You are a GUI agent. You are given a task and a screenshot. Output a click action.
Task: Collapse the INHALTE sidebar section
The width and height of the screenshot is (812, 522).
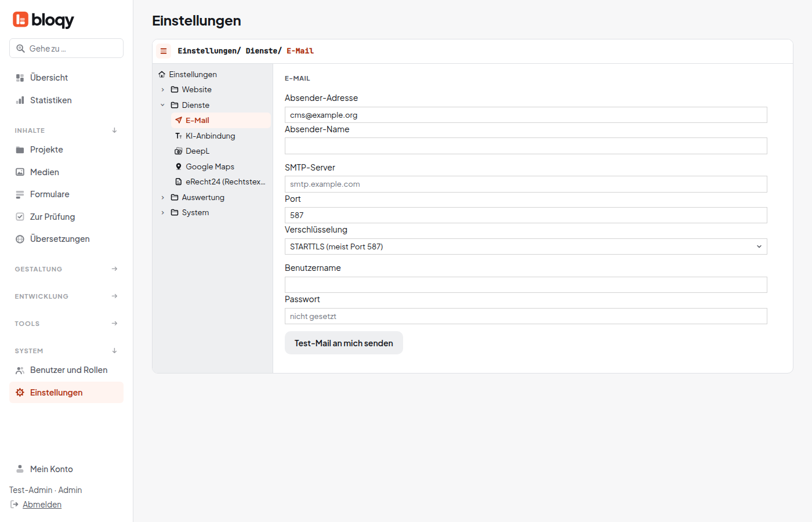pyautogui.click(x=114, y=130)
